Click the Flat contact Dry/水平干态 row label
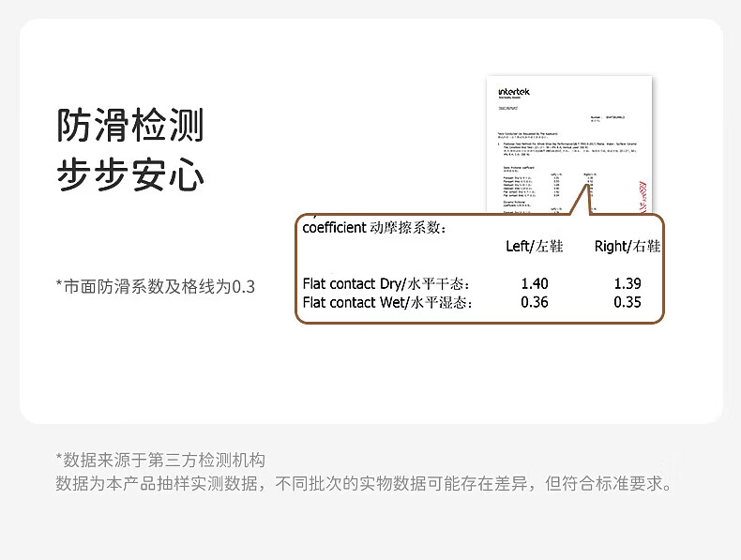This screenshot has width=741, height=560. click(386, 283)
